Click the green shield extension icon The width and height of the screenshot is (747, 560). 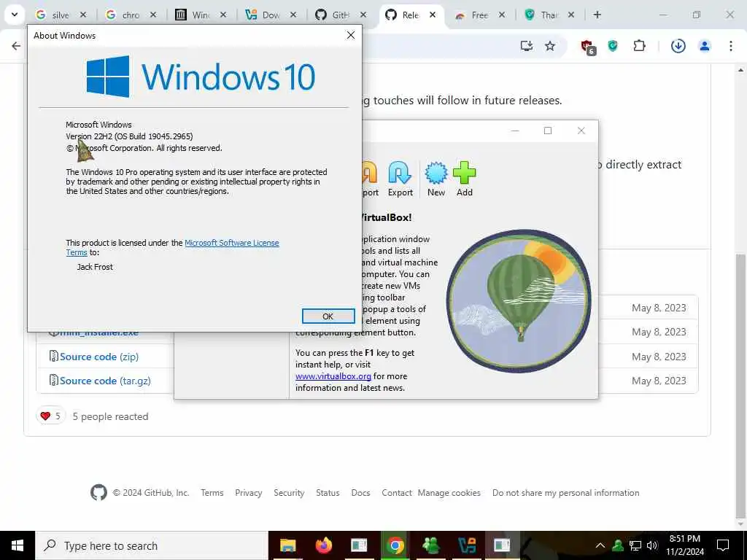pyautogui.click(x=613, y=46)
